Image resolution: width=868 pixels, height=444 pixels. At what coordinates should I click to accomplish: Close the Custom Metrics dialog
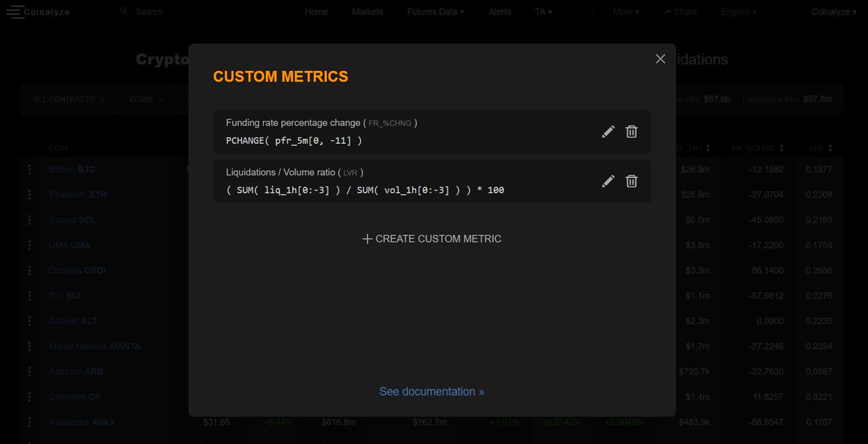click(660, 59)
